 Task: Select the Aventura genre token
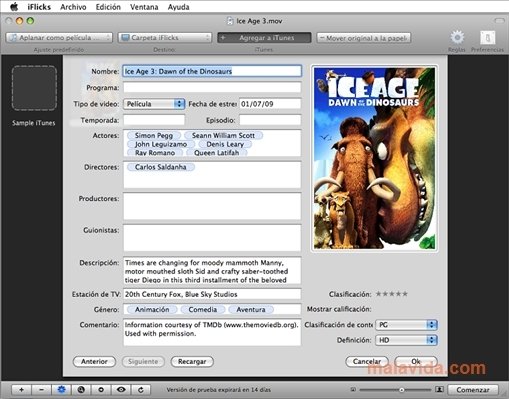(251, 310)
